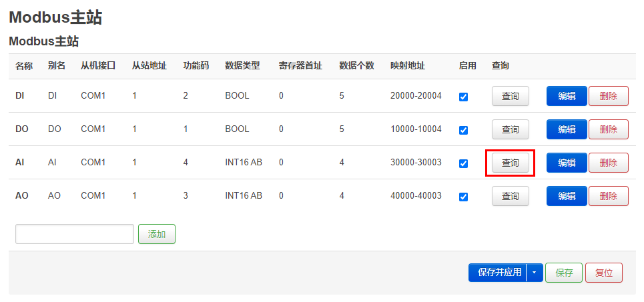Click the 启用 column header
644x302 pixels.
468,65
